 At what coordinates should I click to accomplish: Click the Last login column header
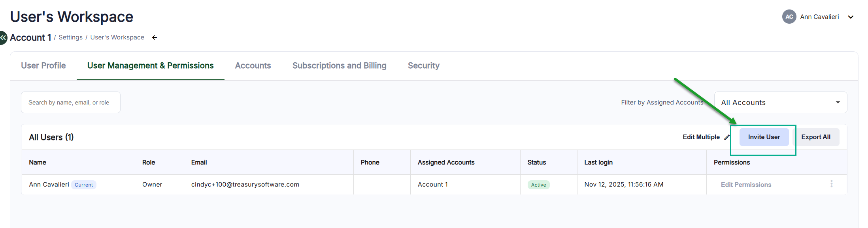(598, 163)
